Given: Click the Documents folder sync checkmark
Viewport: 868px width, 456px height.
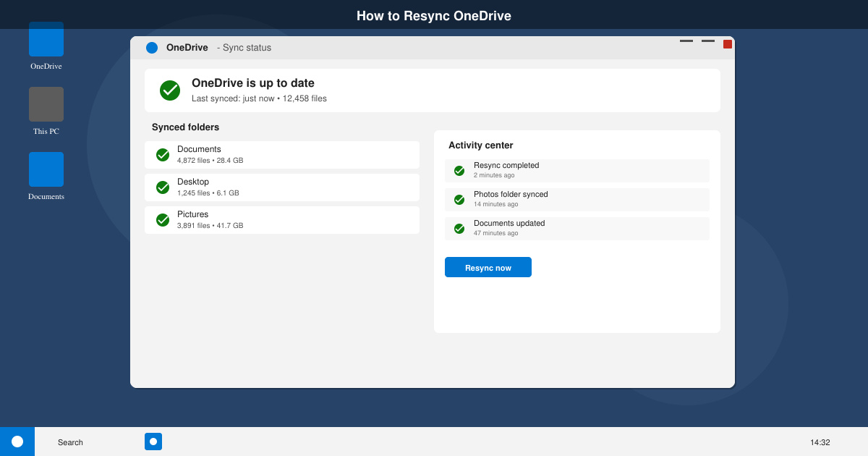Looking at the screenshot, I should pyautogui.click(x=163, y=155).
